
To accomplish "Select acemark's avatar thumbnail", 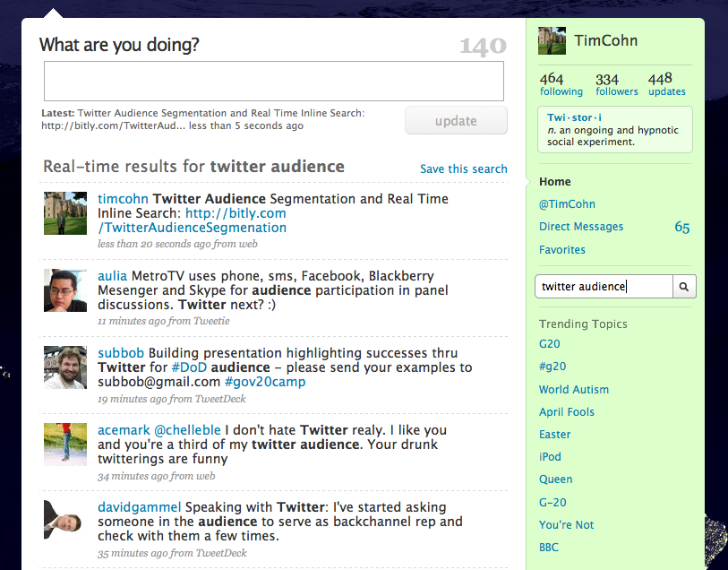I will coord(65,445).
